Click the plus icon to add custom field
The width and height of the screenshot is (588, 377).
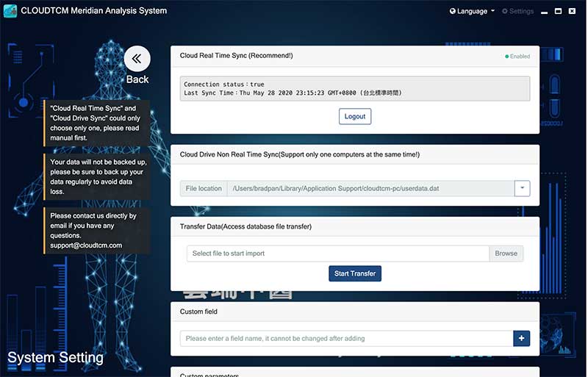521,338
